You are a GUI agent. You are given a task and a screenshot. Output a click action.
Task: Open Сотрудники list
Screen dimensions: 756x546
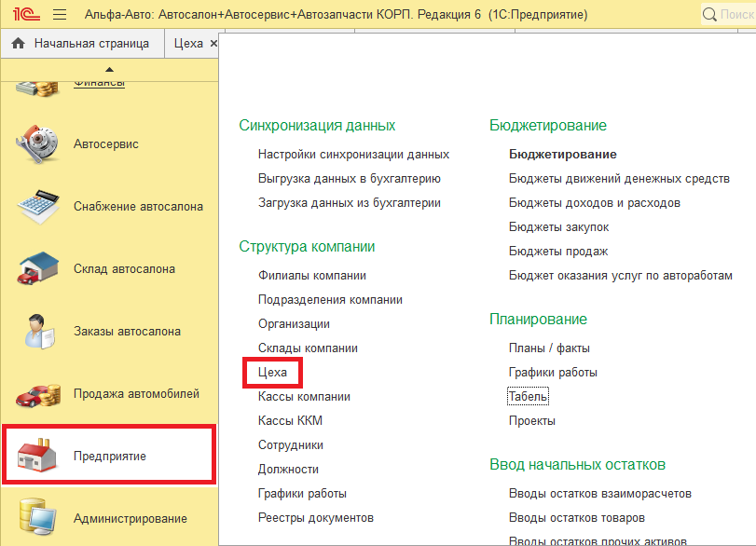click(291, 444)
